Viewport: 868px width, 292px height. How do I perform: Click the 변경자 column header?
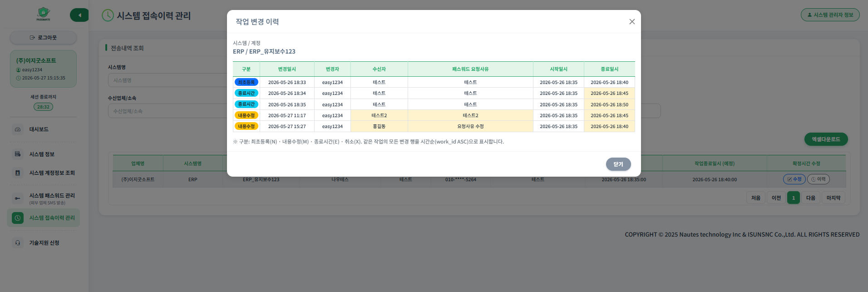pyautogui.click(x=332, y=69)
